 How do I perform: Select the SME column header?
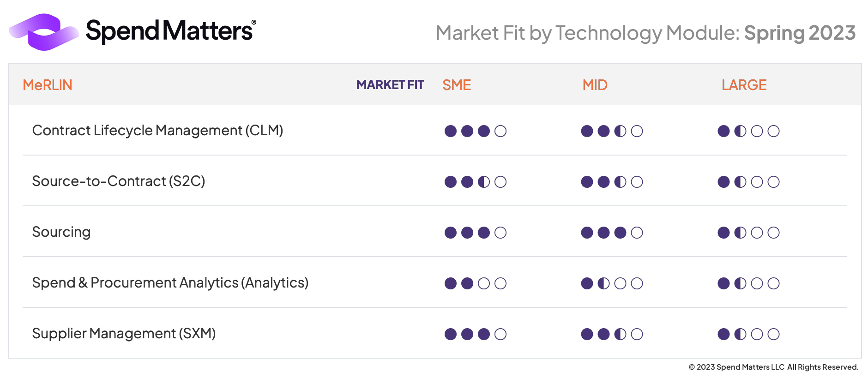click(x=457, y=85)
